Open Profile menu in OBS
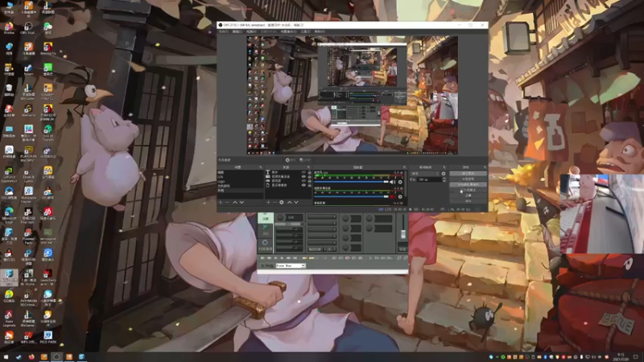 269,31
